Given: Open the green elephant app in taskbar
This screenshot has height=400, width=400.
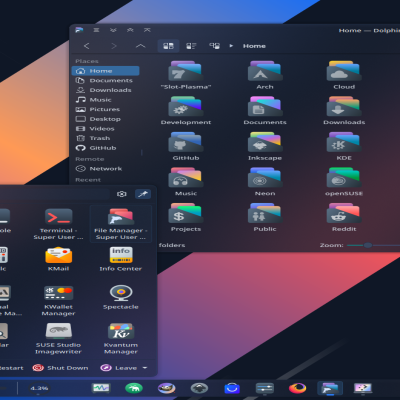Looking at the screenshot, I should (134, 388).
